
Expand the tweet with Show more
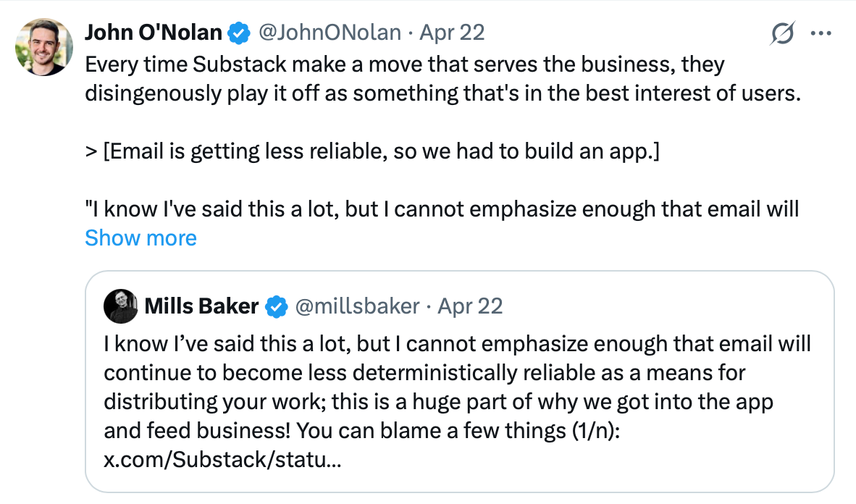point(140,238)
